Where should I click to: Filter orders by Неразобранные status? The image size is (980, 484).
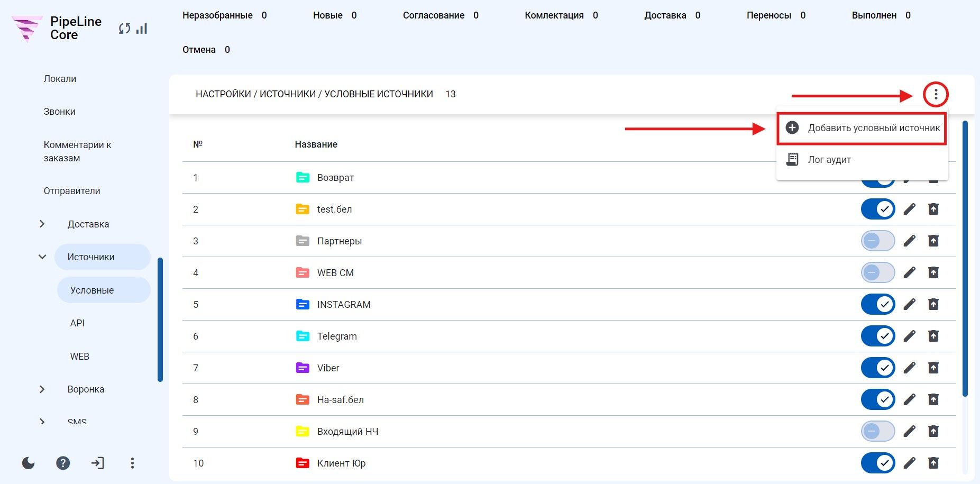[x=224, y=15]
